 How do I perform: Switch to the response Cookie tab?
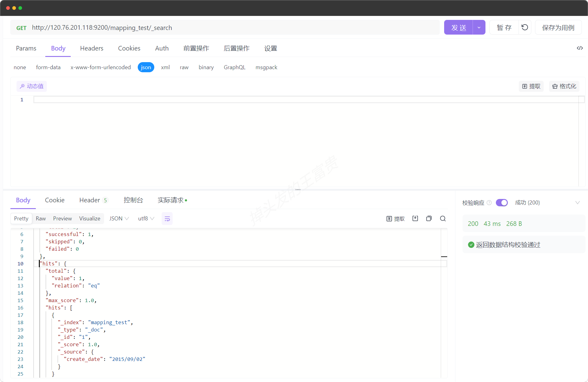pyautogui.click(x=55, y=200)
